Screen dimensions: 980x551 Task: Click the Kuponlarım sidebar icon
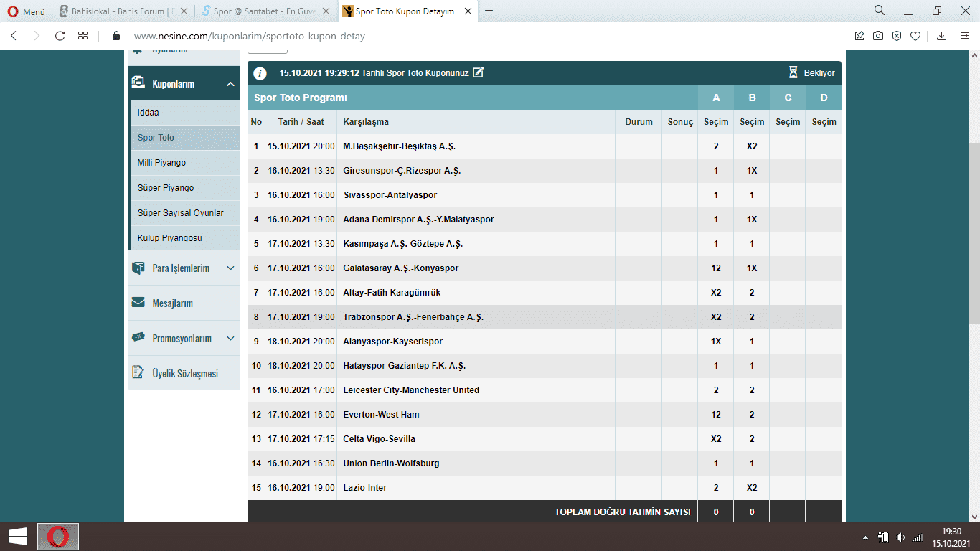[138, 83]
